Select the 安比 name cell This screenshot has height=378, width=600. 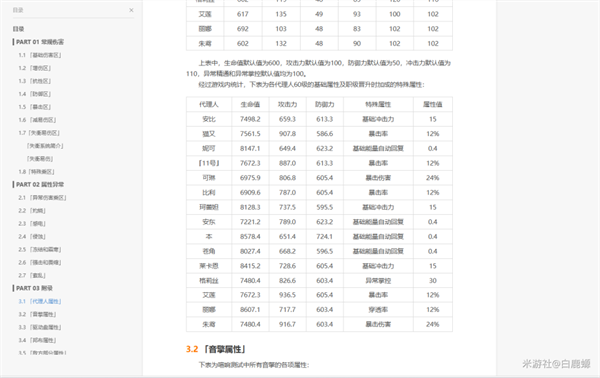pyautogui.click(x=209, y=119)
